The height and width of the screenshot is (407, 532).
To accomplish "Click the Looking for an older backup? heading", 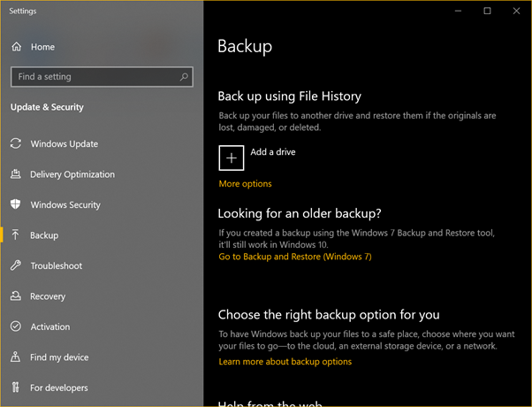I will point(300,213).
